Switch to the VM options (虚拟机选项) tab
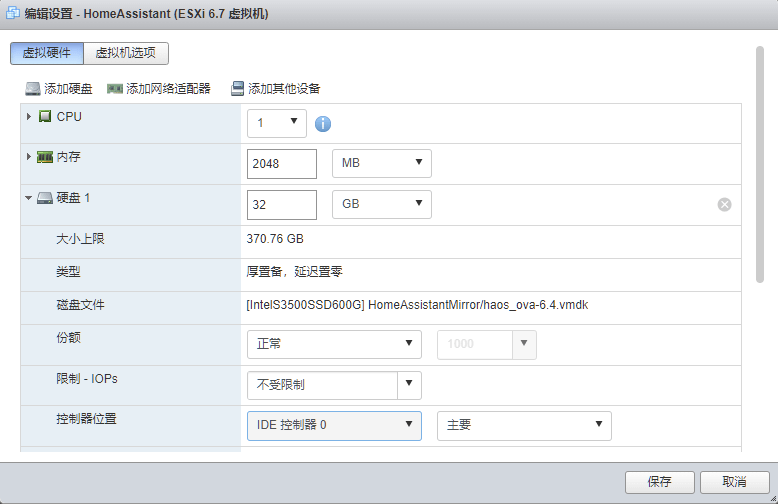778x504 pixels. (126, 54)
